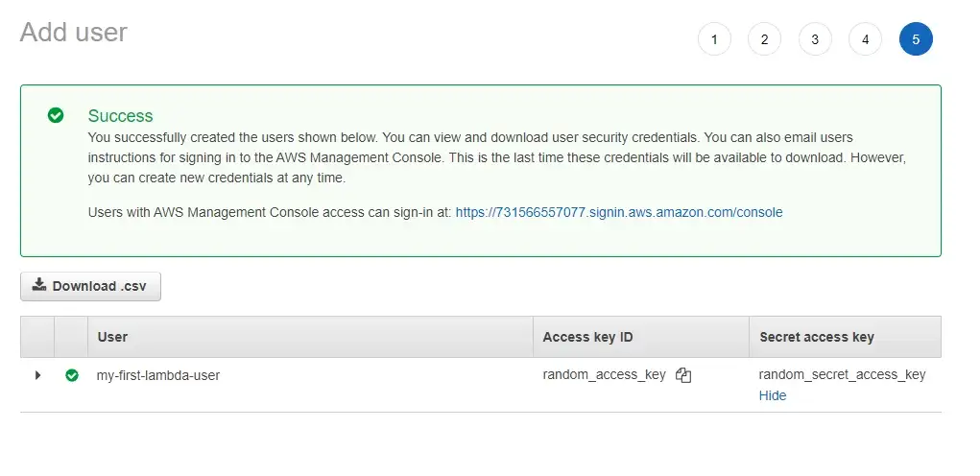Image resolution: width=980 pixels, height=476 pixels.
Task: Jump to step 4 of the wizard
Action: [x=865, y=39]
